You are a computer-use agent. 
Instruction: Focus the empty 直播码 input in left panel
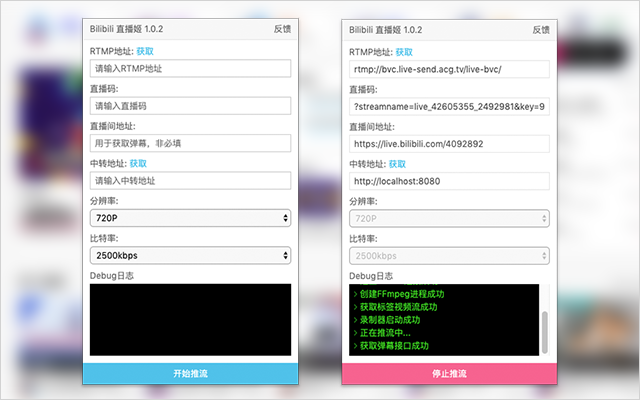[190, 106]
